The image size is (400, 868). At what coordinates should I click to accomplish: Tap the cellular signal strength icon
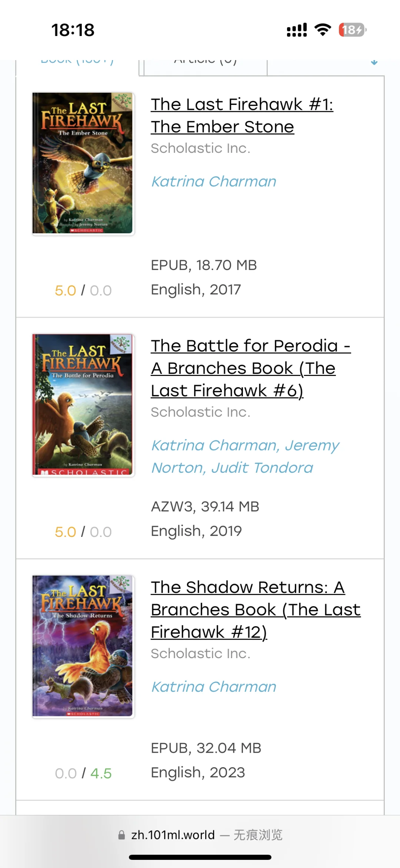297,30
